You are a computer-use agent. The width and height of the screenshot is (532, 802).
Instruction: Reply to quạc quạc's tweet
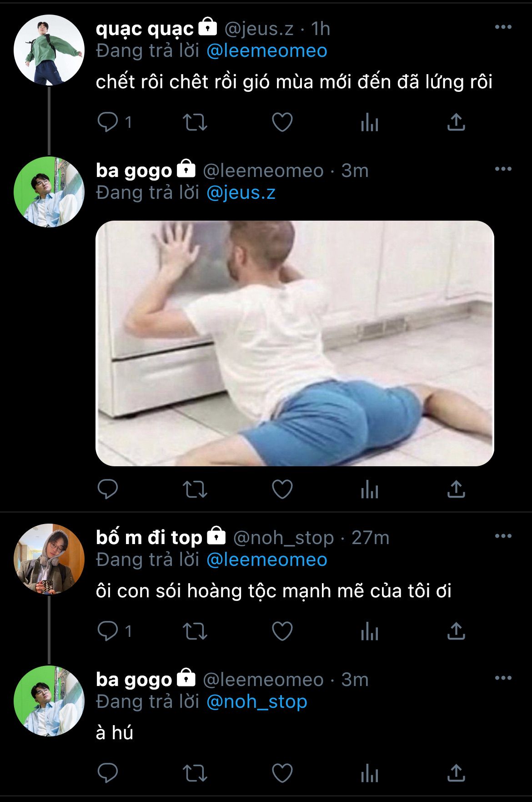click(x=108, y=122)
